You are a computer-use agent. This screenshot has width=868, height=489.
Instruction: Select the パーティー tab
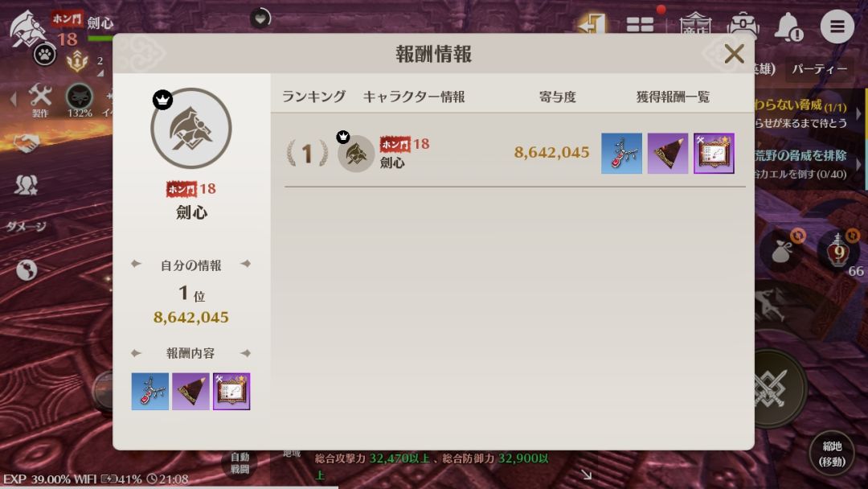pyautogui.click(x=819, y=69)
